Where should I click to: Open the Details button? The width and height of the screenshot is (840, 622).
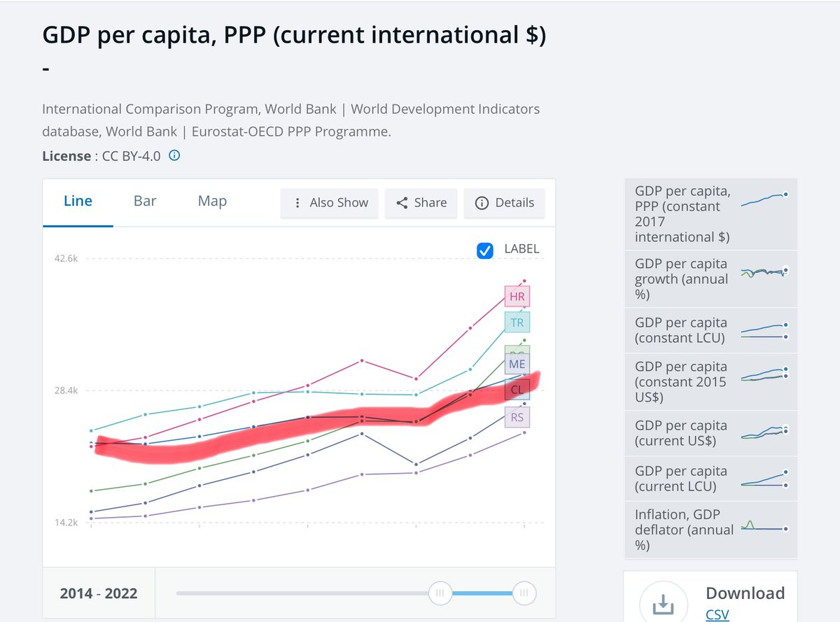click(504, 203)
